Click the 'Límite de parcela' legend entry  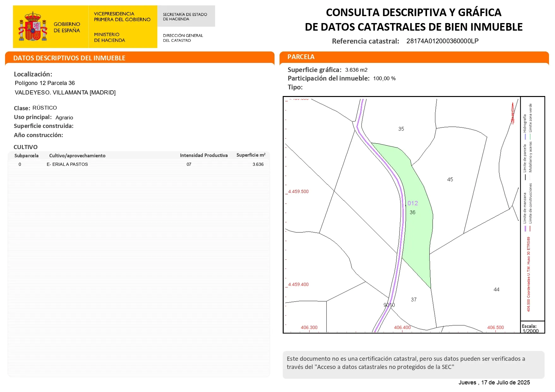point(525,162)
